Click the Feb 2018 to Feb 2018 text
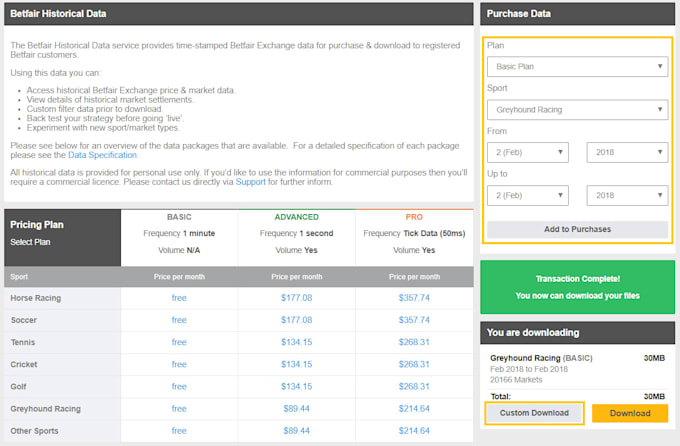 coord(529,369)
